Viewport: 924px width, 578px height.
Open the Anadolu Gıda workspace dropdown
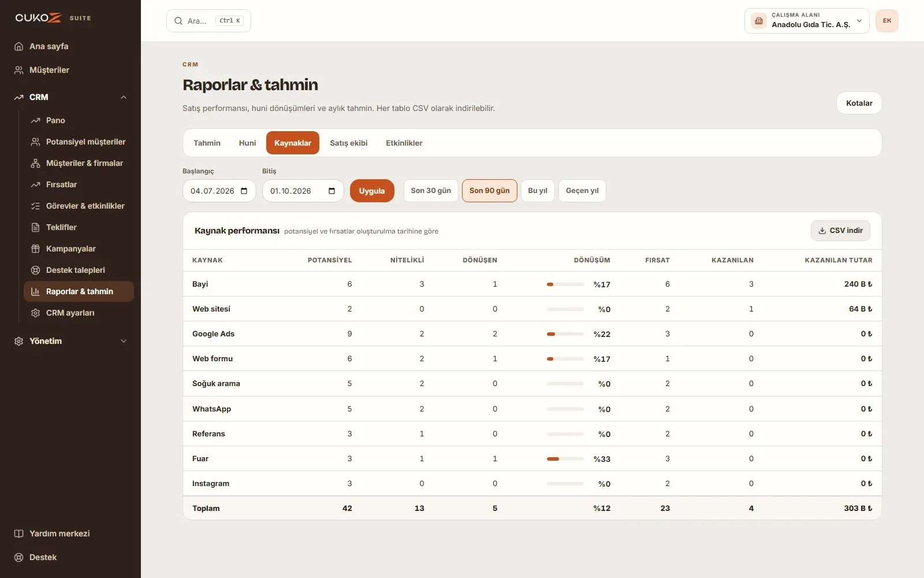point(807,21)
